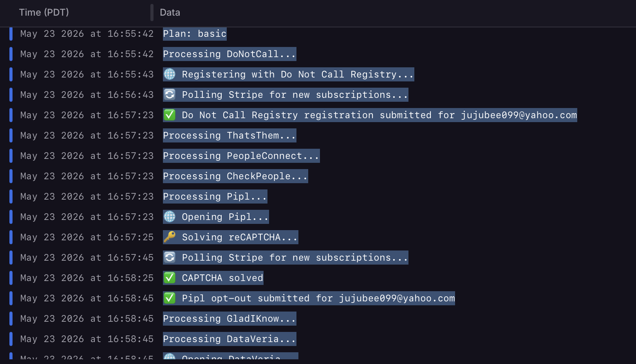Click the 'CAPTCHA solved' message
Image resolution: width=636 pixels, height=364 pixels.
click(x=222, y=278)
